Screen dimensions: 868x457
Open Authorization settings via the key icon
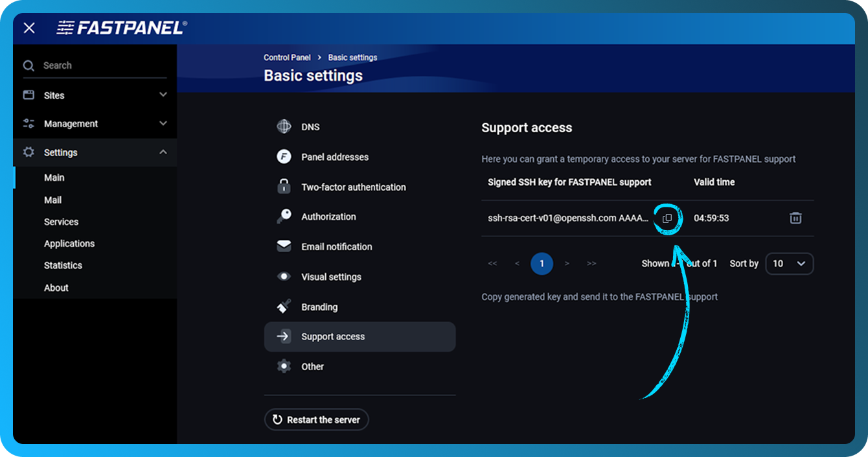click(283, 216)
